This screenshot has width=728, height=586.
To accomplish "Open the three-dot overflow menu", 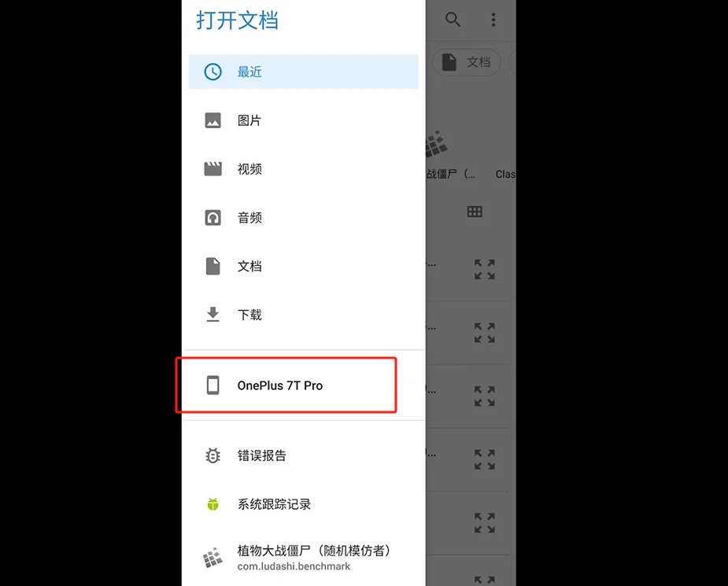I will pyautogui.click(x=493, y=20).
